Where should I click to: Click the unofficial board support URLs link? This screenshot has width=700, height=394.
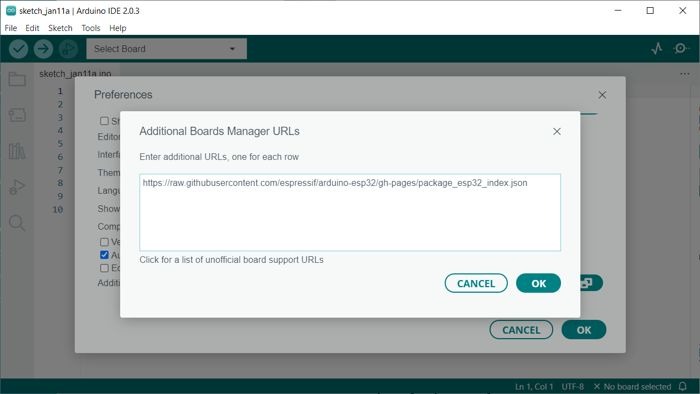(x=231, y=260)
